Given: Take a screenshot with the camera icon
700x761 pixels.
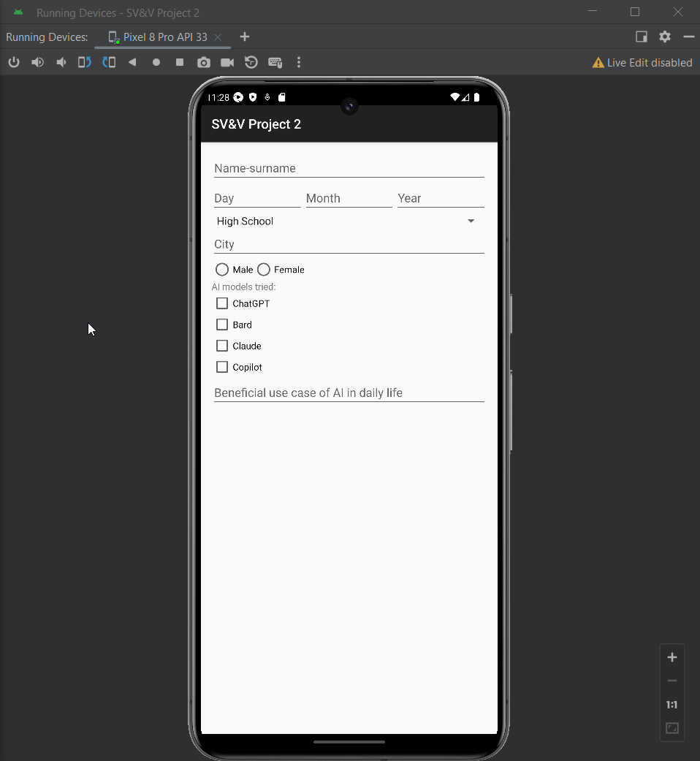Looking at the screenshot, I should point(204,63).
